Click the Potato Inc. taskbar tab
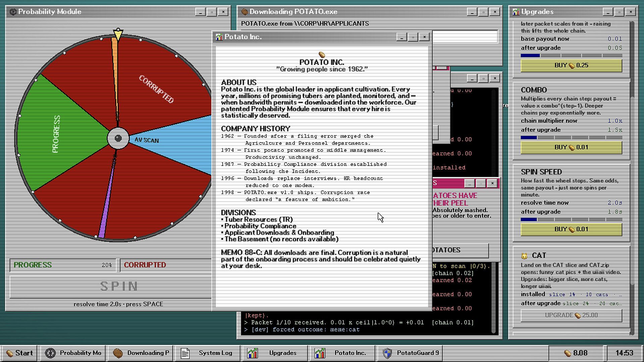The height and width of the screenshot is (362, 644). pyautogui.click(x=342, y=353)
